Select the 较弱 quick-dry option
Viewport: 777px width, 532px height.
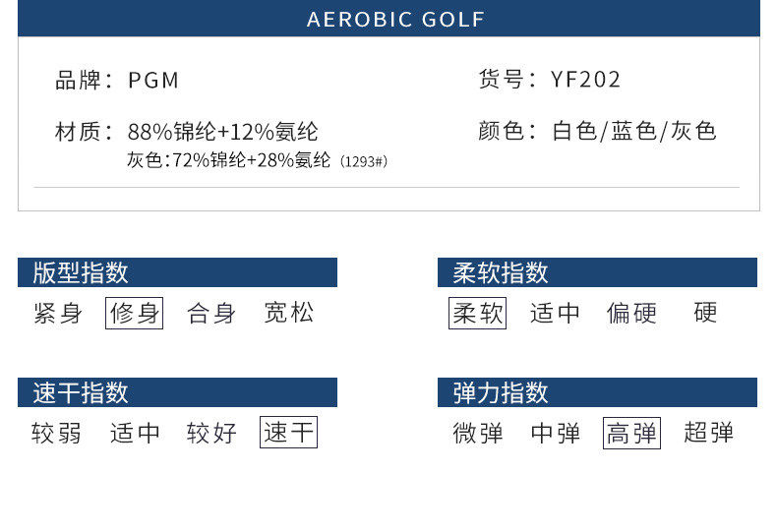click(57, 433)
